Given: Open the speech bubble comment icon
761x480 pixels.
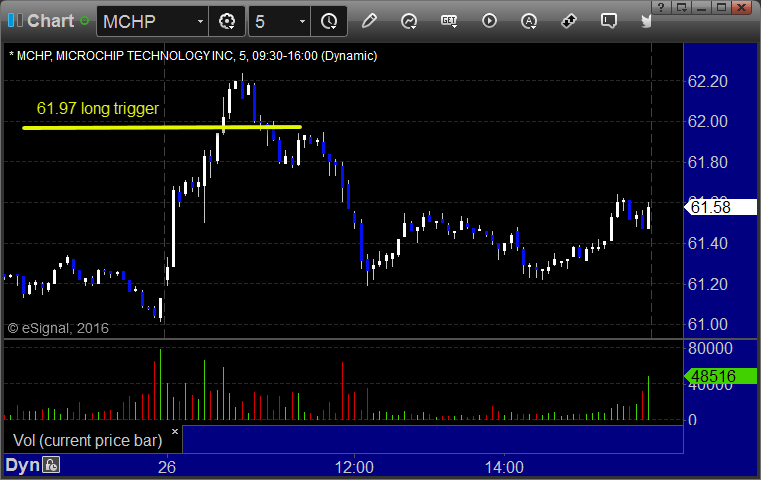Looking at the screenshot, I should (x=608, y=21).
